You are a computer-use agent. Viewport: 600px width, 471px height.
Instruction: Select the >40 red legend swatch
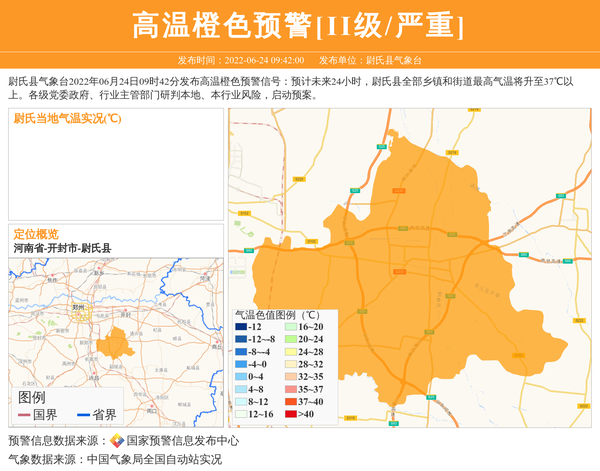tap(288, 413)
